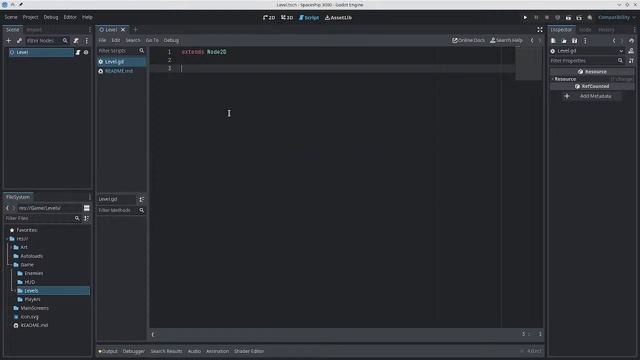Save resource floppy icon in Inspector
Screen dimensions: 640x360
[x=574, y=41]
